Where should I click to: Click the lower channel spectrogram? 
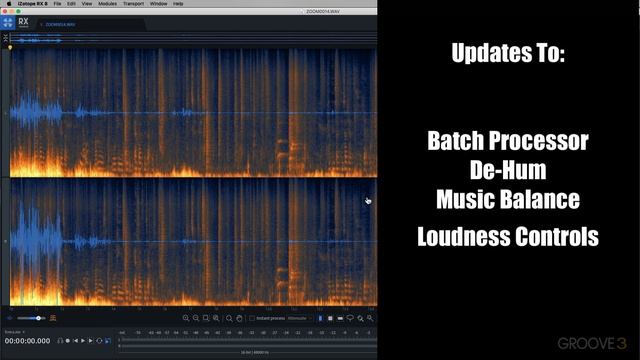[193, 242]
